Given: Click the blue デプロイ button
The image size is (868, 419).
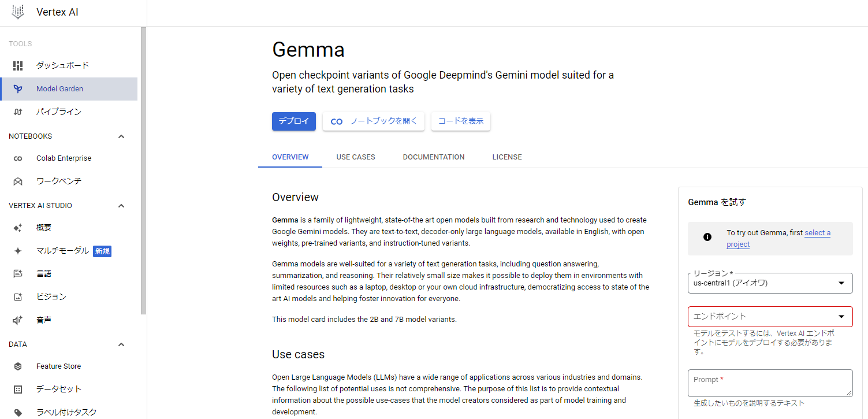Looking at the screenshot, I should (293, 121).
